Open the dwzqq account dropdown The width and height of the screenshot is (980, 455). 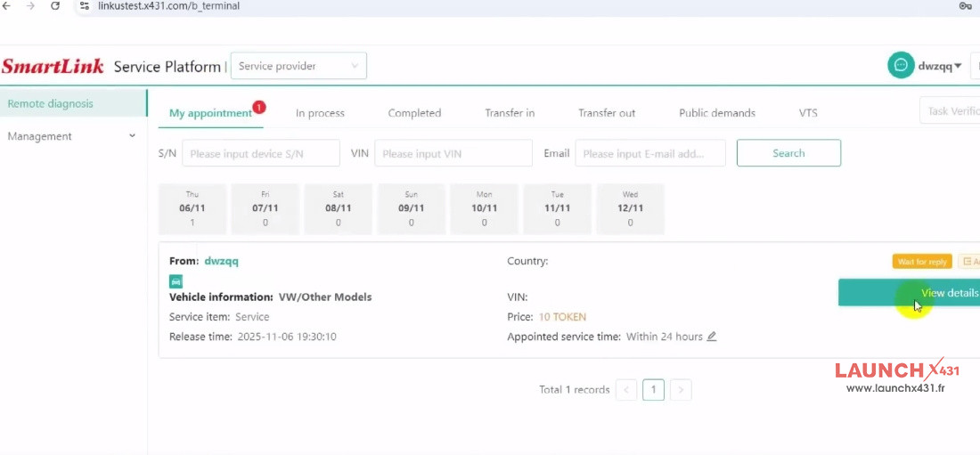tap(939, 66)
